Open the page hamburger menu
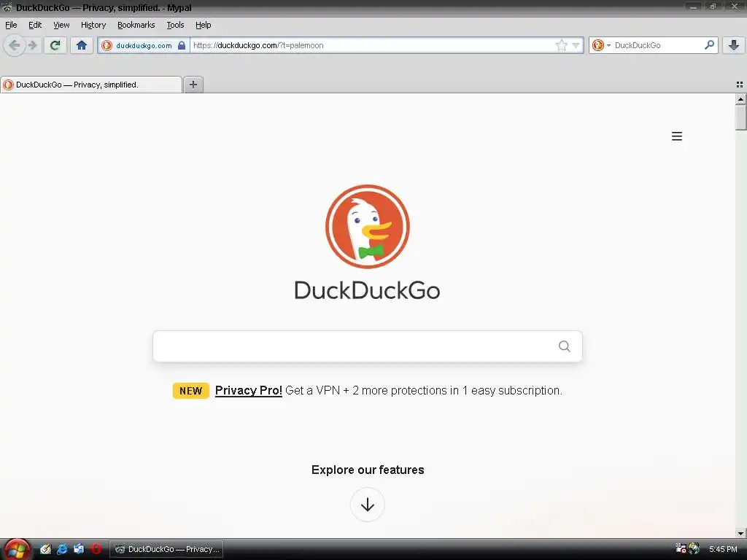Viewport: 747px width, 560px height. click(676, 136)
